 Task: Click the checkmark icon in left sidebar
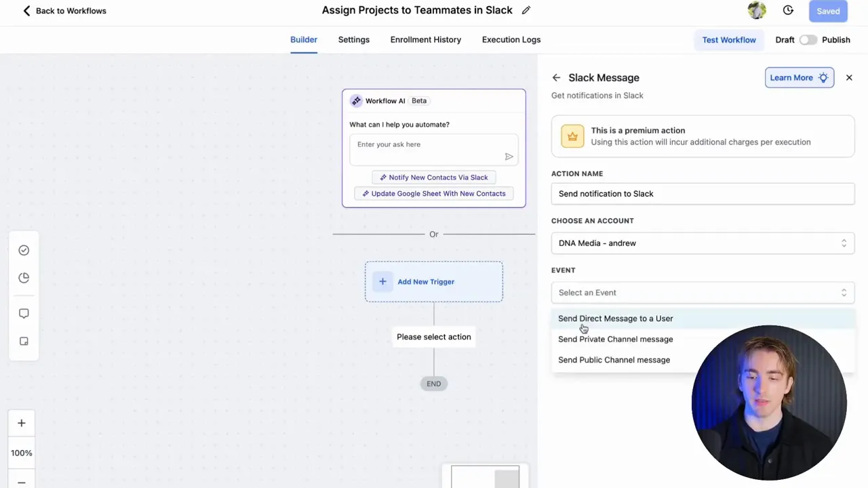click(x=24, y=250)
